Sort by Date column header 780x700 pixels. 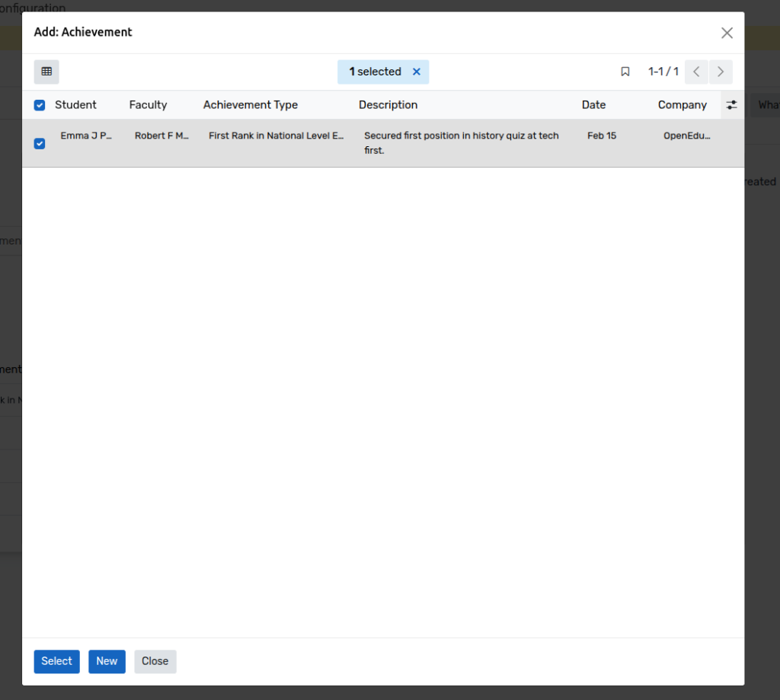point(594,105)
